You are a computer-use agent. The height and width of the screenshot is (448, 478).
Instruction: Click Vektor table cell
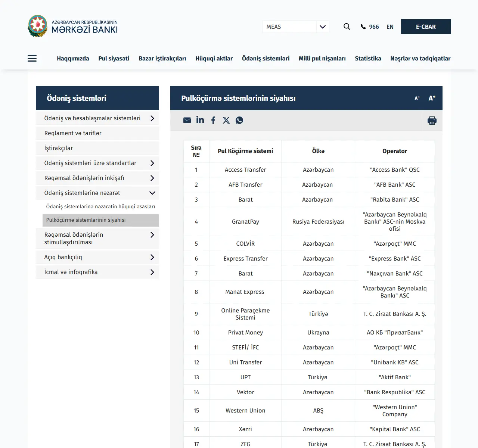[245, 392]
